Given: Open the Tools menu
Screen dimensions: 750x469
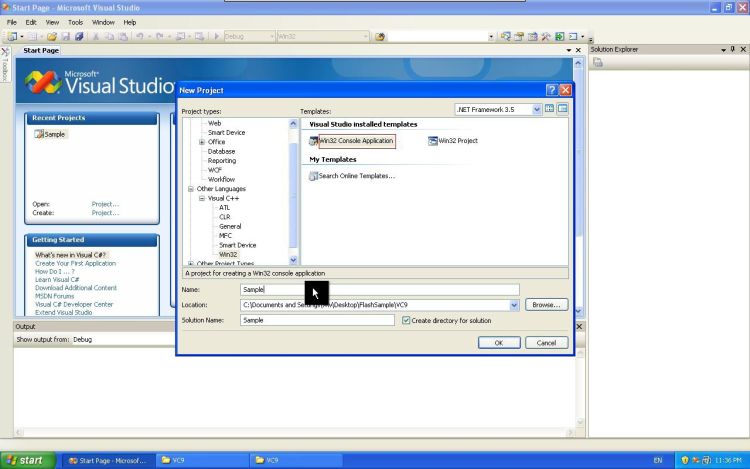Looking at the screenshot, I should [x=75, y=22].
